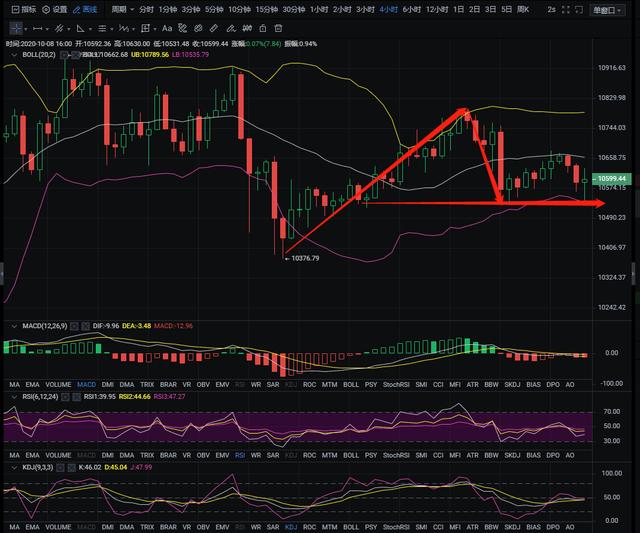Image resolution: width=640 pixels, height=533 pixels.
Task: Toggle the 画线 drawing pencil button
Action: click(85, 9)
